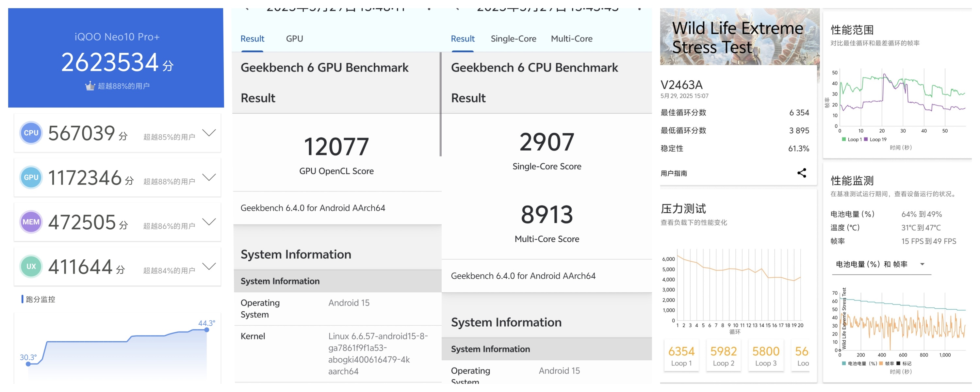Tap the 跑分监控 section heading

tap(40, 300)
